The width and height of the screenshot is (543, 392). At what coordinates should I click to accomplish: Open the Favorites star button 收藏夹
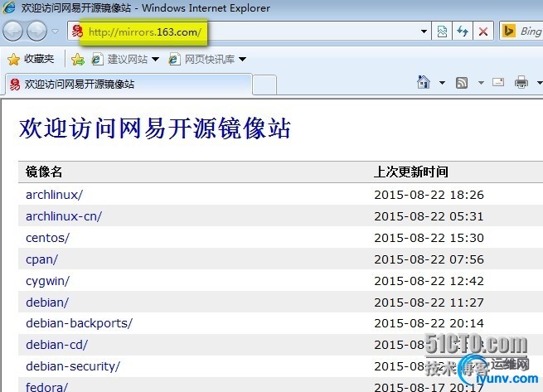[31, 59]
